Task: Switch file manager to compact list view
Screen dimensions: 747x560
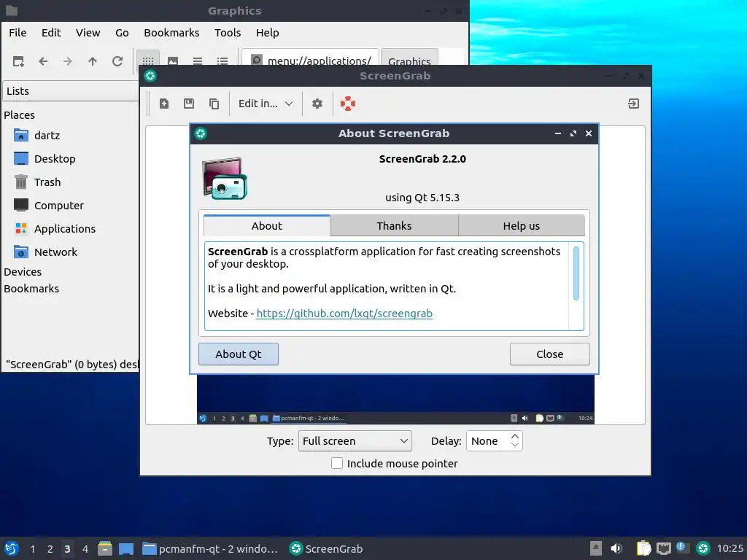Action: point(198,61)
